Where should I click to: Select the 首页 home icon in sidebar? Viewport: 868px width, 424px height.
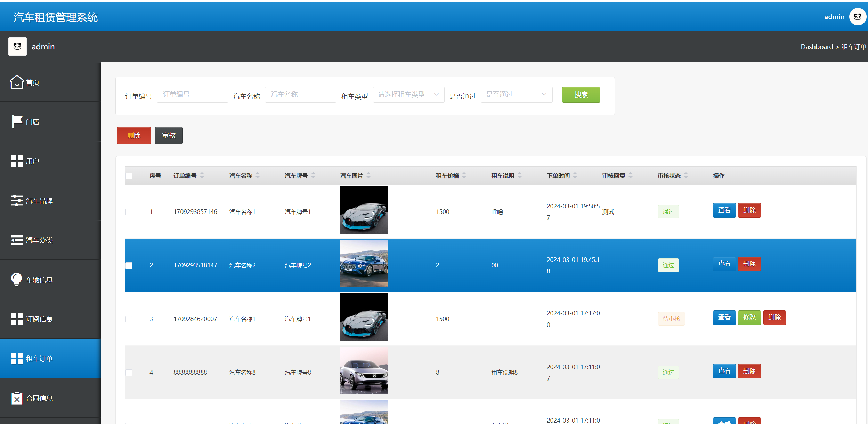click(x=17, y=82)
